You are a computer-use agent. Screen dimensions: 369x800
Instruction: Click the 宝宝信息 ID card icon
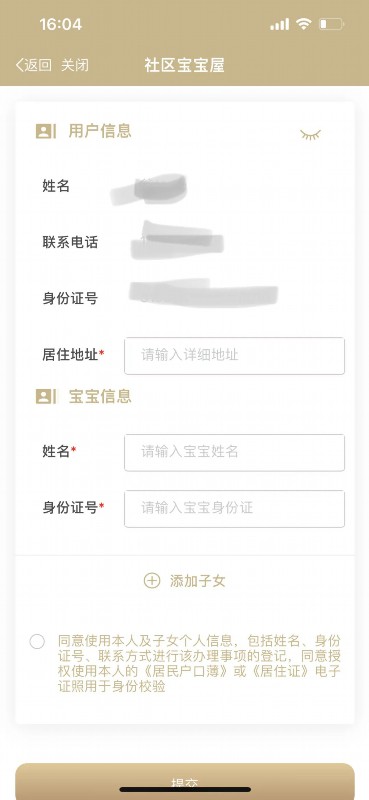pyautogui.click(x=46, y=396)
